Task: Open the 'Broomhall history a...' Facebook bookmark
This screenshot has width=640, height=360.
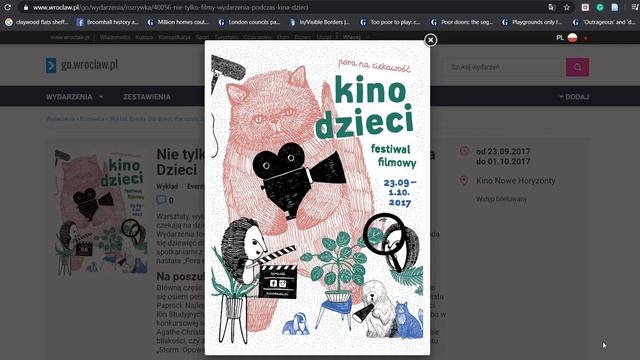Action: [x=108, y=22]
